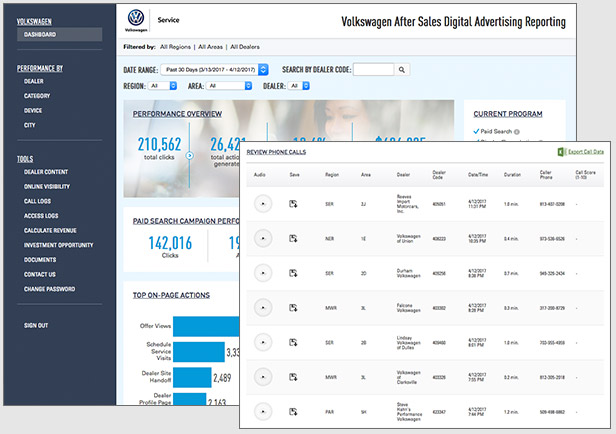This screenshot has width=616, height=434.
Task: Open the Dealer filter dropdown
Action: 299,86
